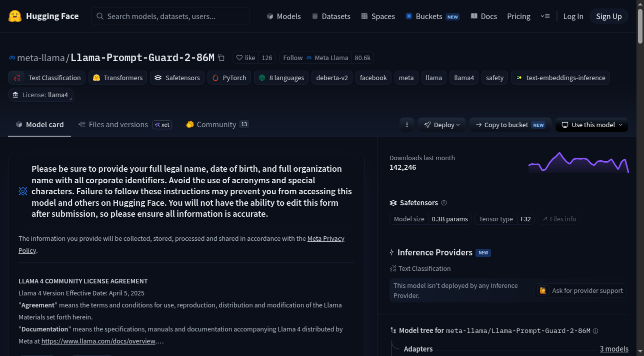Click the Sign Up button
Image resolution: width=644 pixels, height=356 pixels.
pos(608,16)
